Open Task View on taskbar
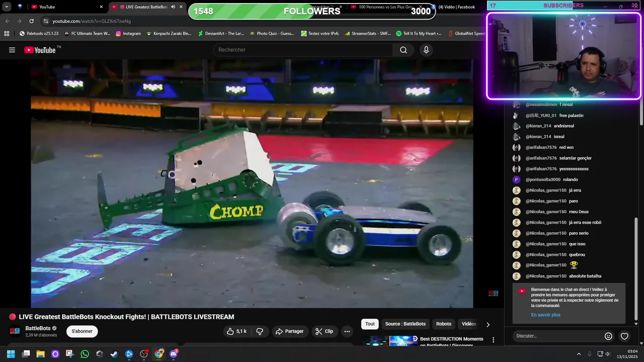 point(26,354)
